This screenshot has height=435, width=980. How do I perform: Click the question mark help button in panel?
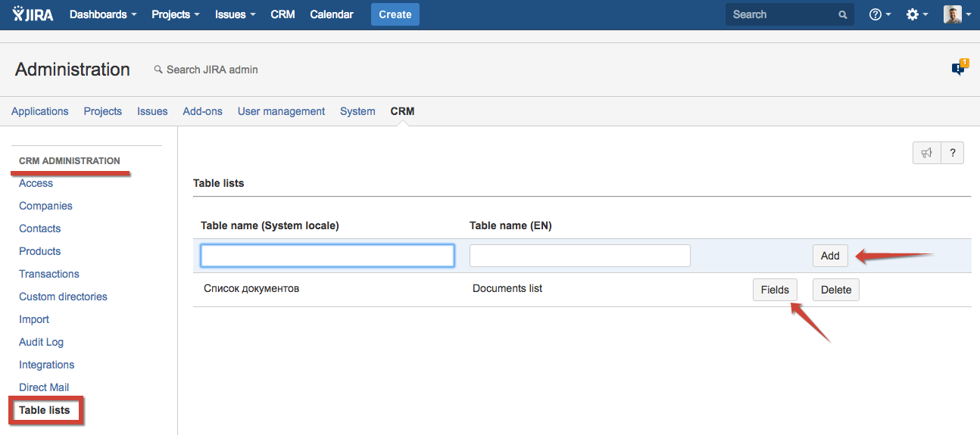(952, 152)
